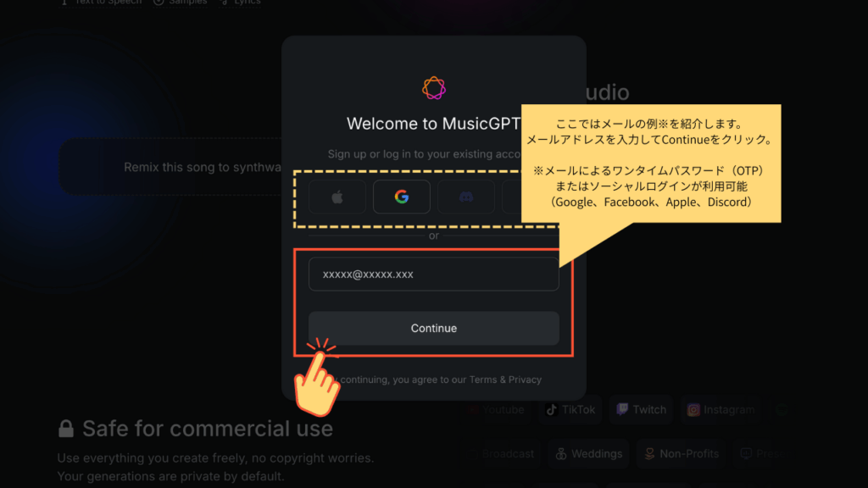This screenshot has height=488, width=868.
Task: Click the Samples icon in the top bar
Action: 160,3
